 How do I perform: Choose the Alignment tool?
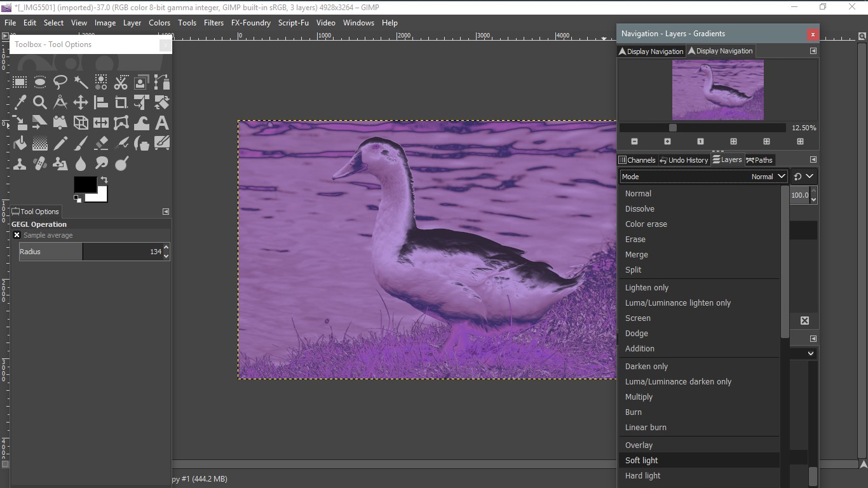point(101,102)
